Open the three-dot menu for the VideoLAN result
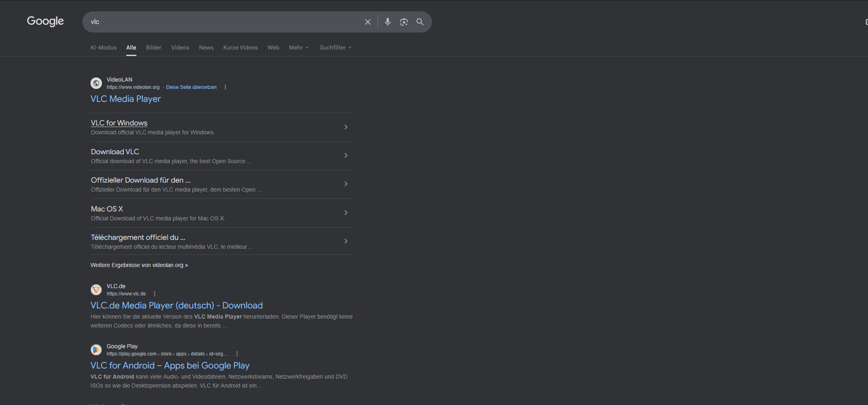The height and width of the screenshot is (405, 868). click(x=225, y=87)
